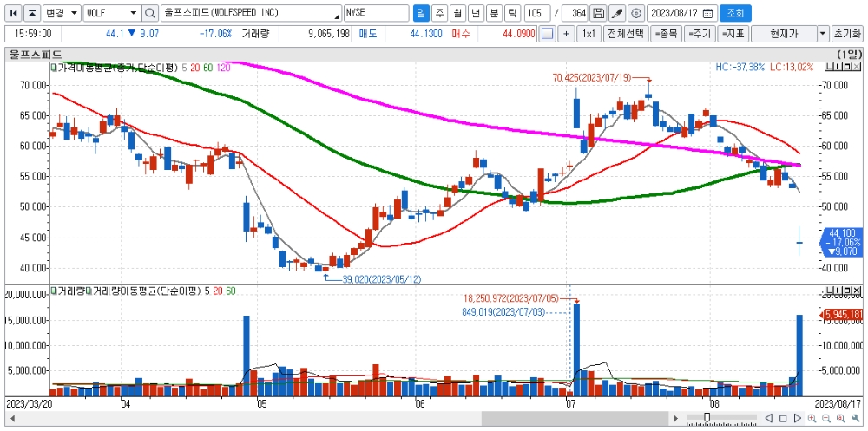Image resolution: width=868 pixels, height=431 pixels.
Task: Toggle the blank square button beside 매수
Action: 547,34
